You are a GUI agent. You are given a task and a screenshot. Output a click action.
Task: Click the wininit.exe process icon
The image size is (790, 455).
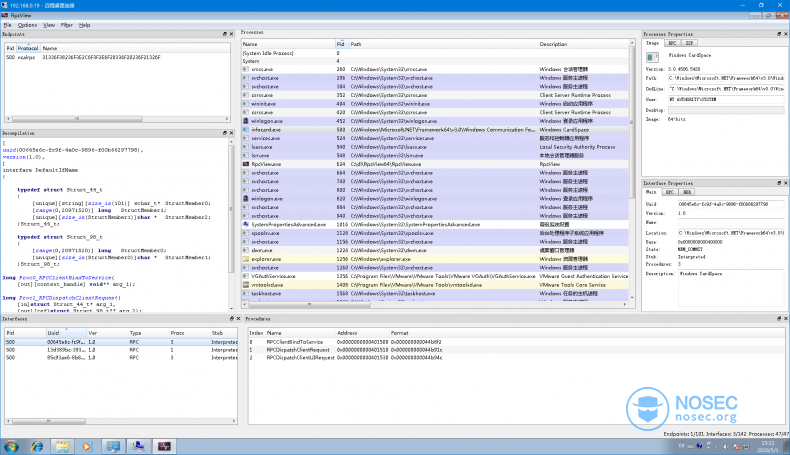tap(246, 104)
